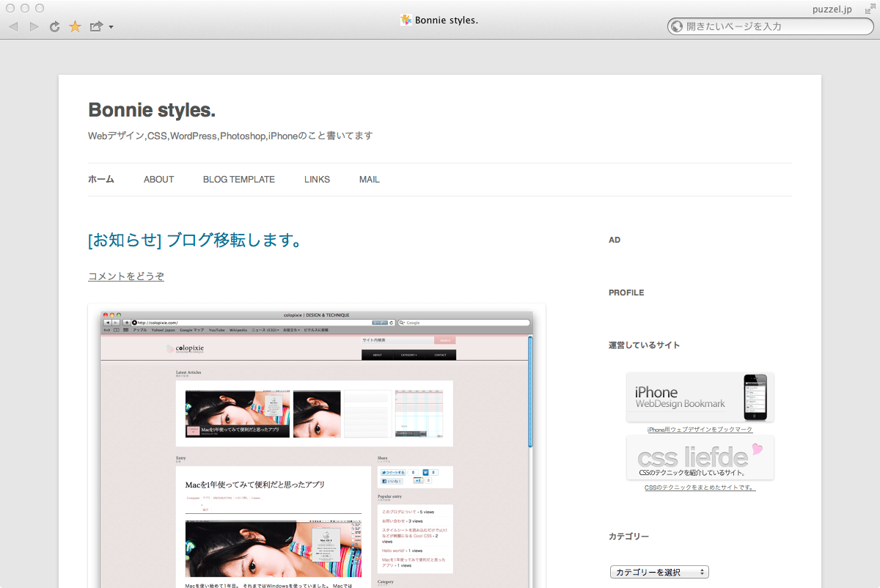Click the Bonnie styles favicon in the title bar

click(406, 20)
